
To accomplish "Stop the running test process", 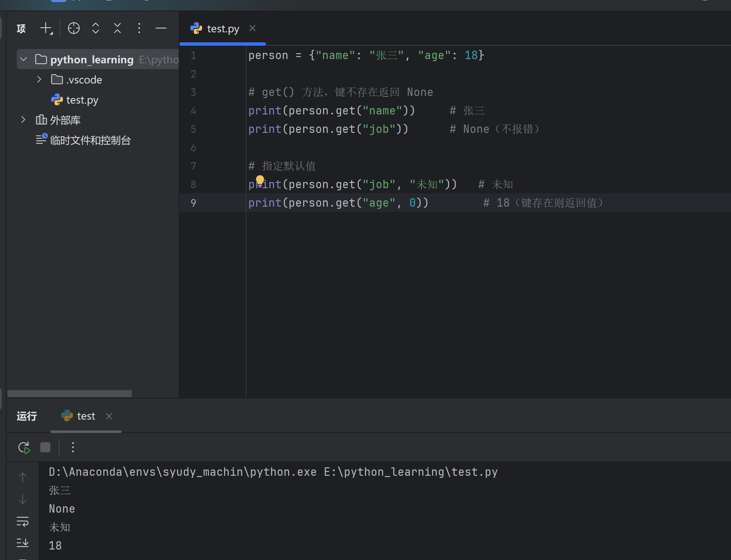I will pyautogui.click(x=45, y=448).
